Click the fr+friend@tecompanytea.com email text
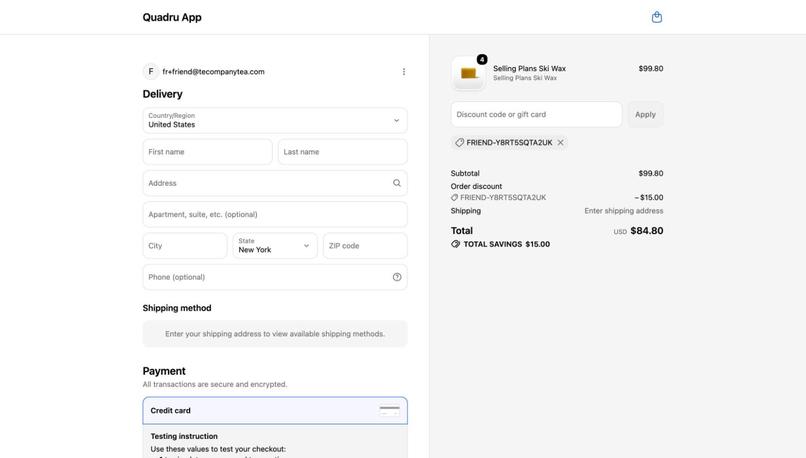This screenshot has height=458, width=806. (x=213, y=71)
